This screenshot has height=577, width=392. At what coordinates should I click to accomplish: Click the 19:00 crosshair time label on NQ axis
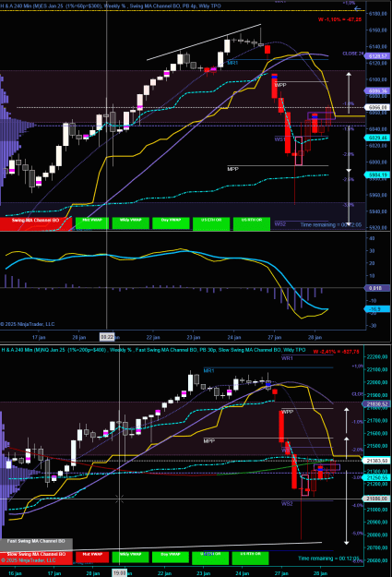[x=119, y=573]
